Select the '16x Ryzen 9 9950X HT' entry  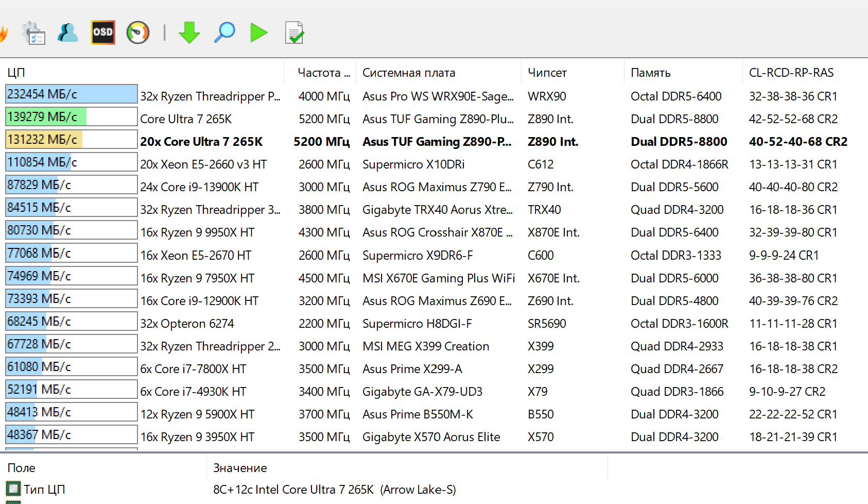(x=197, y=232)
